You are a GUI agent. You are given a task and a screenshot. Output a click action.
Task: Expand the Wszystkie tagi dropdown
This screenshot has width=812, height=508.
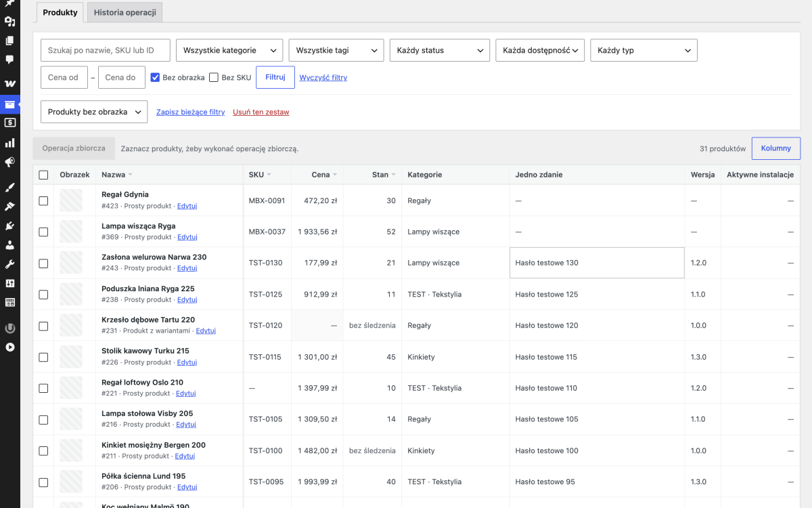point(336,50)
